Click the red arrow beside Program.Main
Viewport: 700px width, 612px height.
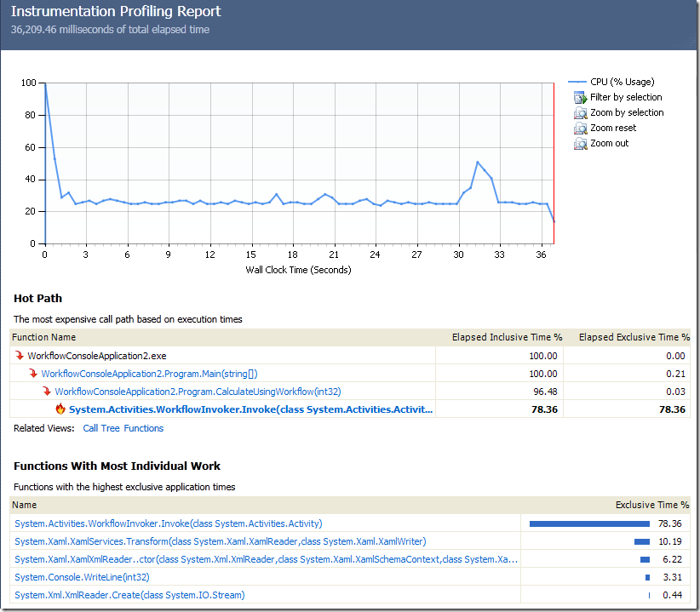point(33,374)
